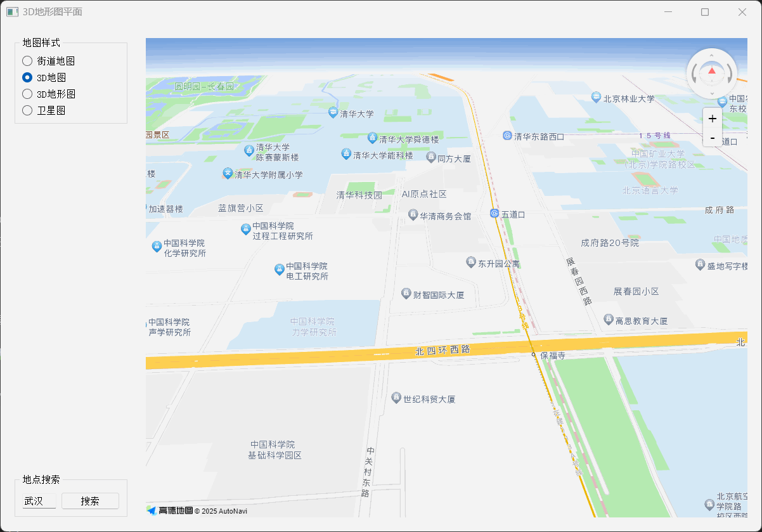Click the 保福寺 marker on the road
The image size is (762, 532).
coord(534,355)
